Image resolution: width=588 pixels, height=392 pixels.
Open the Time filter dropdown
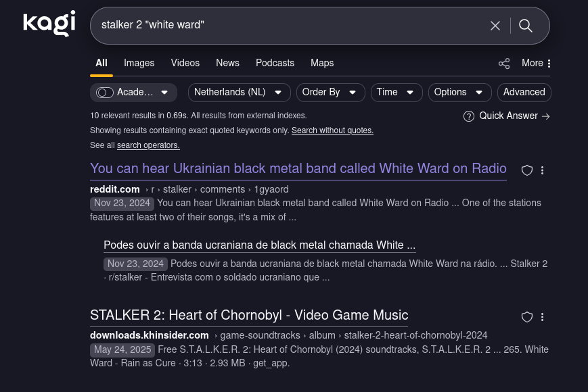(x=396, y=93)
